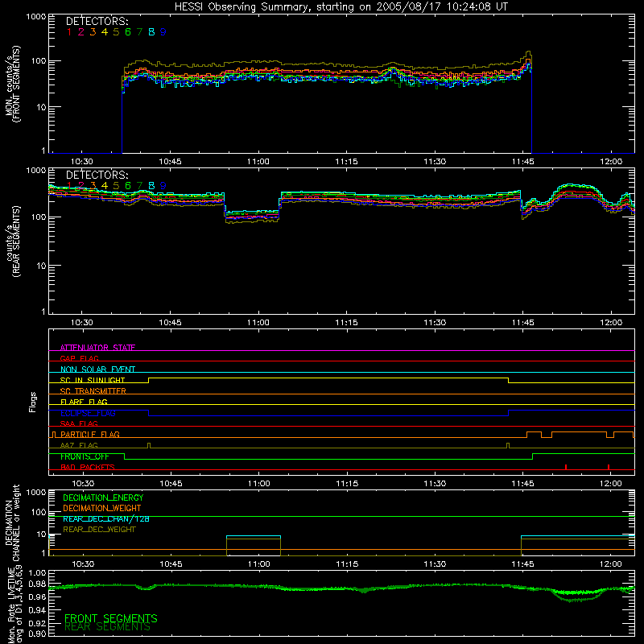The height and width of the screenshot is (644, 644).
Task: Click the REAR_DEC_CHAN/128 legend label
Action: tap(106, 518)
